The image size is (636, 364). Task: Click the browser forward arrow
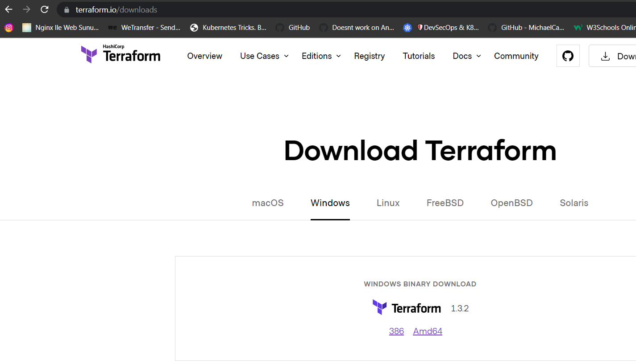pos(27,9)
